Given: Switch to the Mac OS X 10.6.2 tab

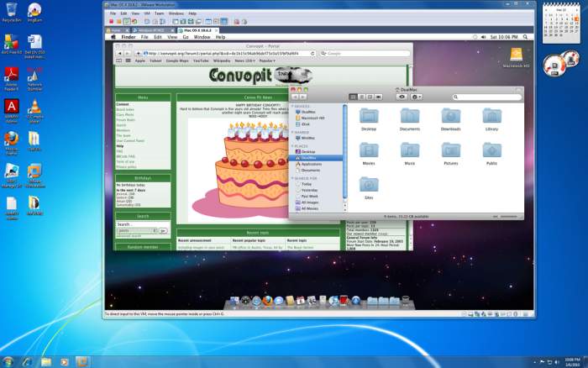Looking at the screenshot, I should (197, 30).
